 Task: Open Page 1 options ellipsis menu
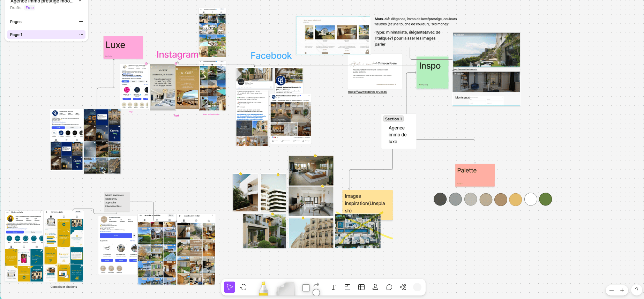click(x=81, y=35)
